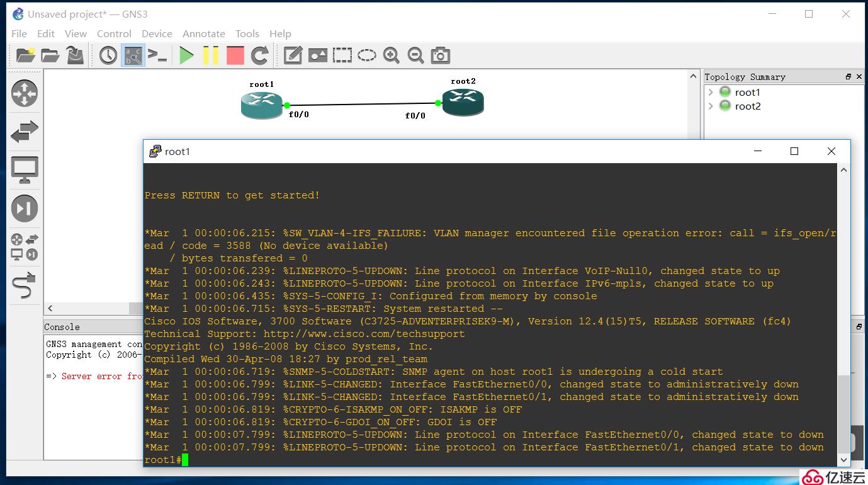
Task: Select the Draw rectangle tool
Action: coord(342,55)
